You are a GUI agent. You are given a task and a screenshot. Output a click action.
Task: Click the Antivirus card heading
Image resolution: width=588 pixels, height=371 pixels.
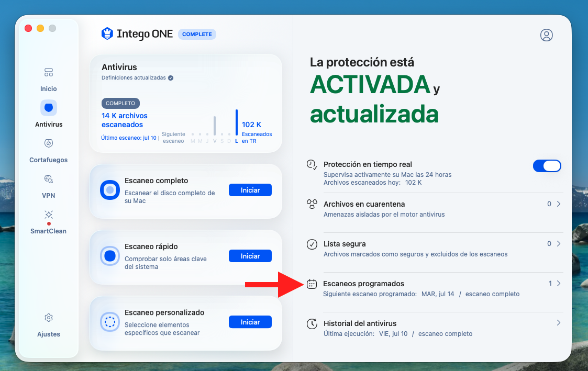119,67
